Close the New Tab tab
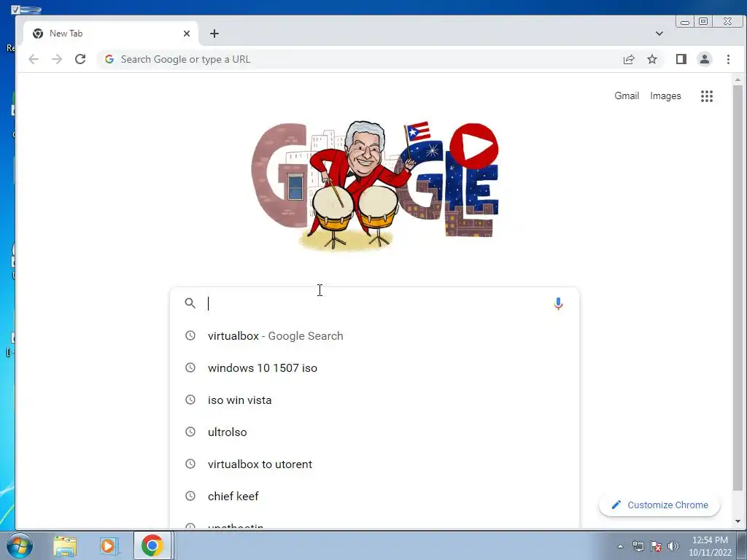Image resolution: width=747 pixels, height=560 pixels. point(187,34)
